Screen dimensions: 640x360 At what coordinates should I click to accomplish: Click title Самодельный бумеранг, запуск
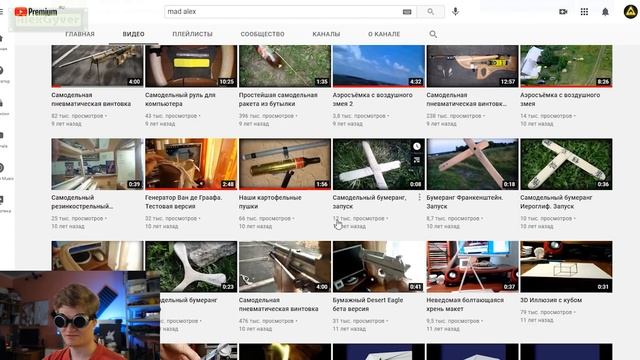point(369,202)
